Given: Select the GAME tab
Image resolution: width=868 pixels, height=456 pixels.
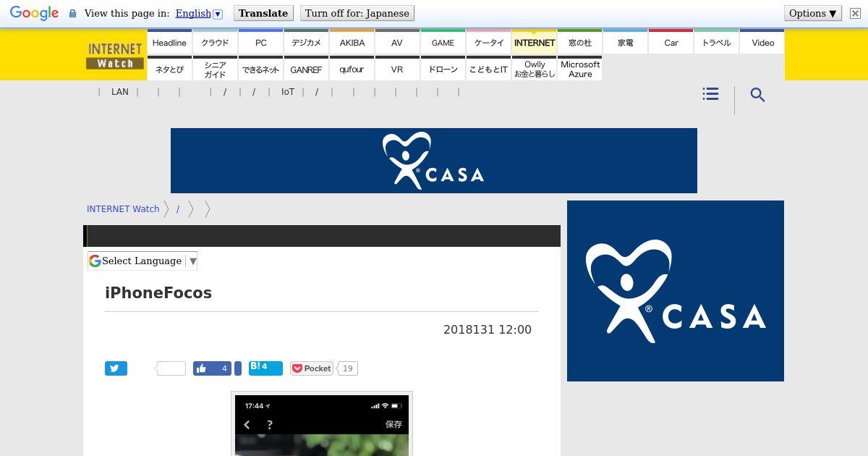Looking at the screenshot, I should [x=443, y=43].
